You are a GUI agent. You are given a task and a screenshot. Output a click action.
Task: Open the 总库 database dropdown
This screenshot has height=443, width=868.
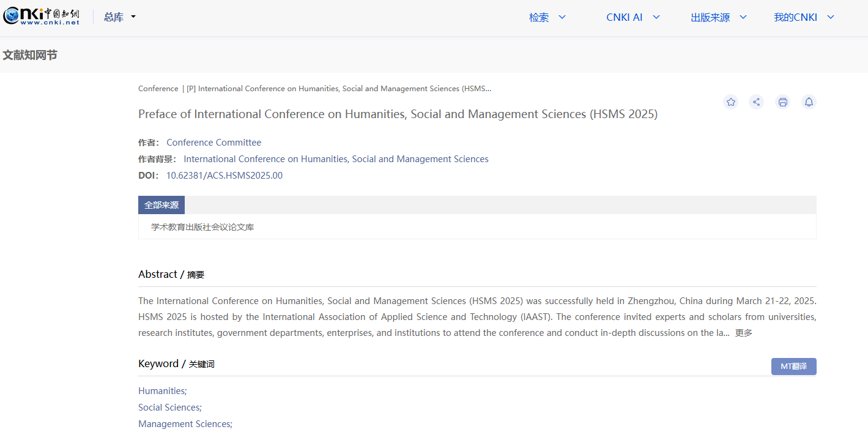(x=119, y=17)
